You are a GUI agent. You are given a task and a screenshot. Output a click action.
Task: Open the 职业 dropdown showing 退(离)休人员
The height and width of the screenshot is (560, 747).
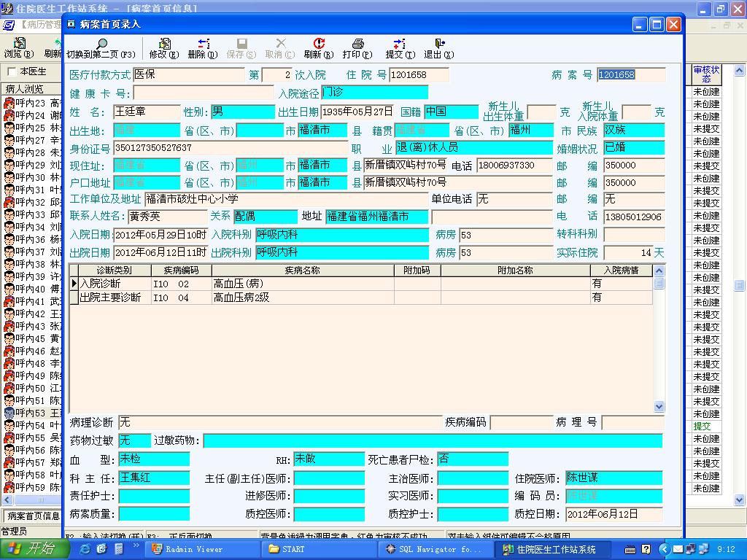pyautogui.click(x=473, y=147)
